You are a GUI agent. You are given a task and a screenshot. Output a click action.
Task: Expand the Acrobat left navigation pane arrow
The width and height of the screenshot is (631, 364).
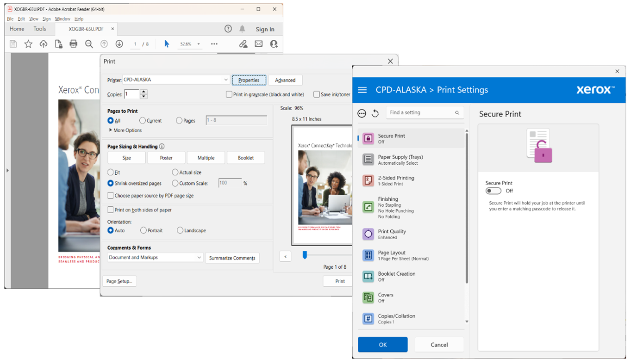point(7,171)
